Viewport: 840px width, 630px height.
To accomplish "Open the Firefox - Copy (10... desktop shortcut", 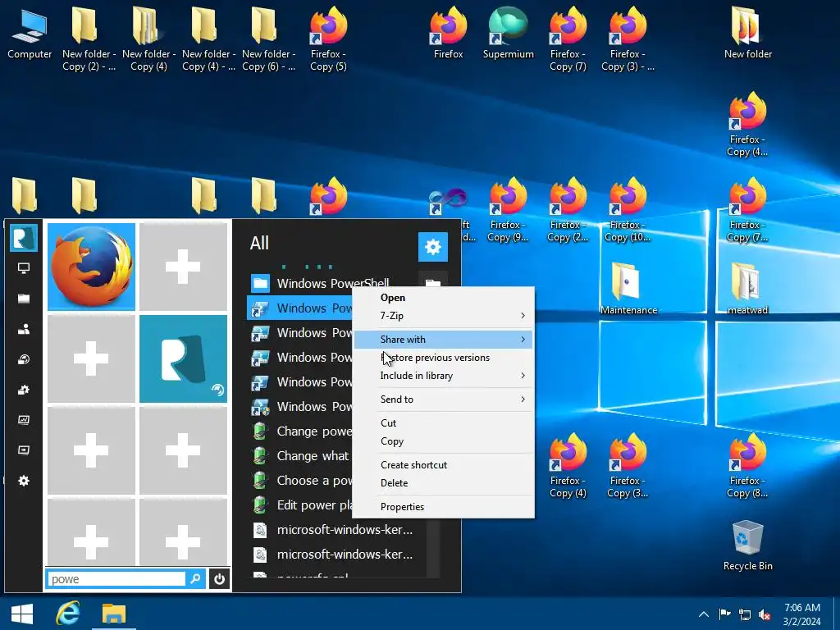I will [628, 210].
